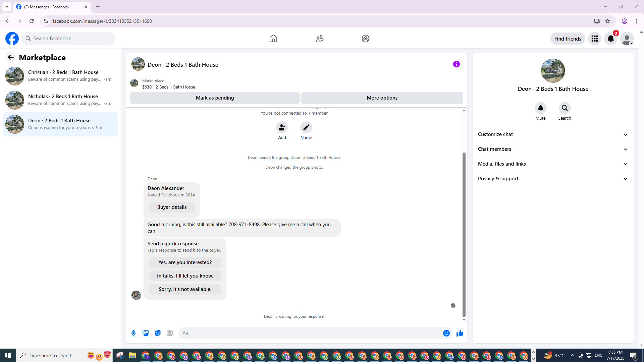Click Find friends button
The width and height of the screenshot is (644, 362).
[568, 39]
